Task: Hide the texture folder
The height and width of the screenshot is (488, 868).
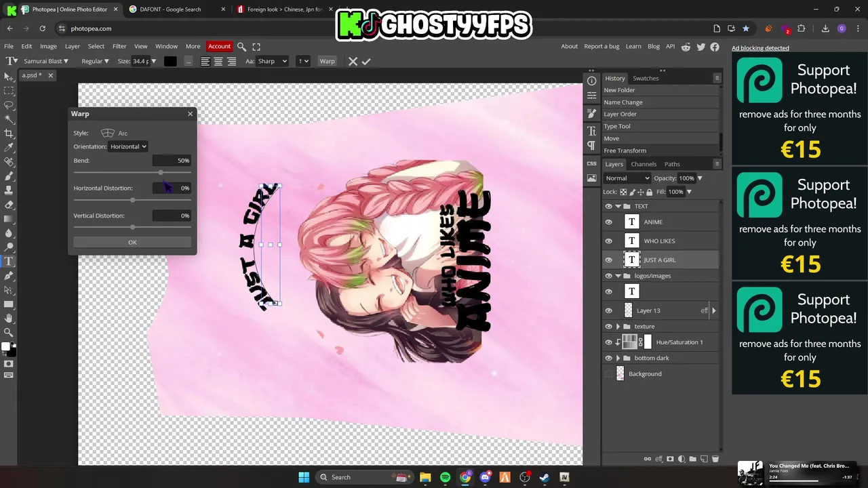Action: click(x=608, y=326)
